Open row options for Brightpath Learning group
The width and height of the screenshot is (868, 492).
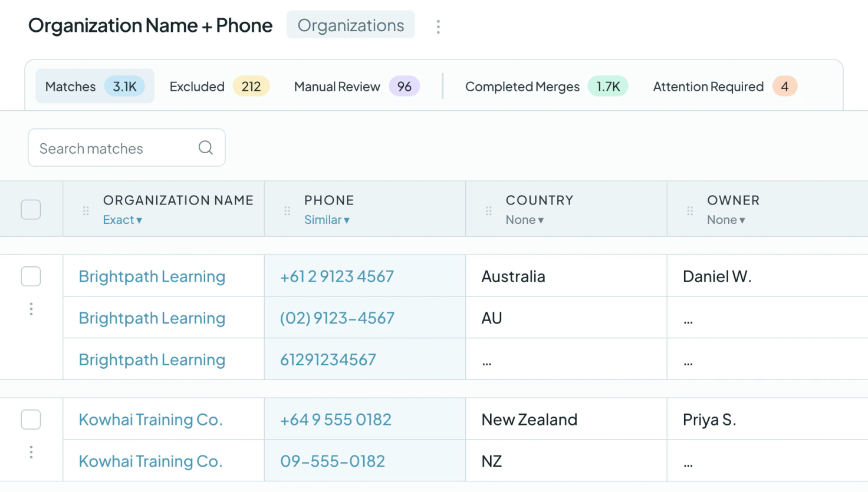[31, 309]
